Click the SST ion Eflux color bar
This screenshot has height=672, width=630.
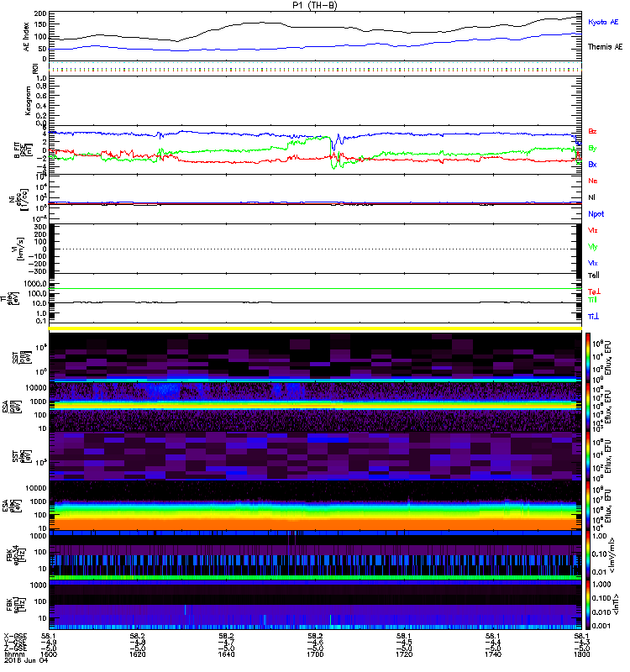[x=588, y=357]
